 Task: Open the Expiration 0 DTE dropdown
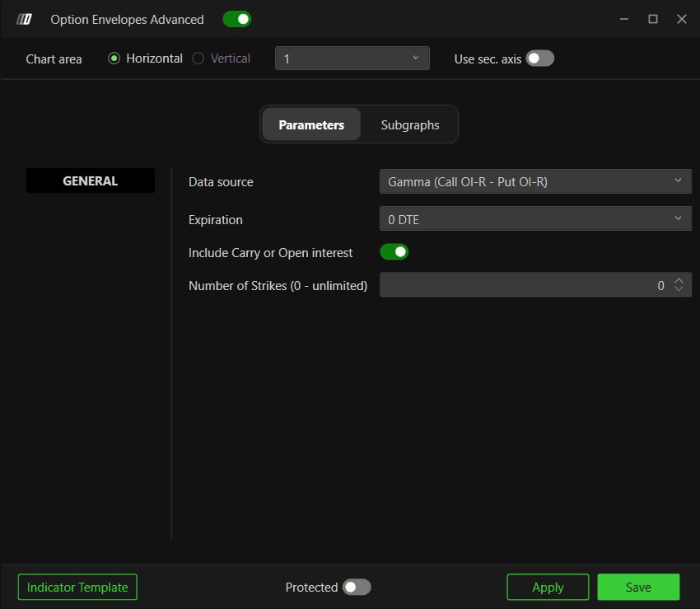(x=535, y=219)
